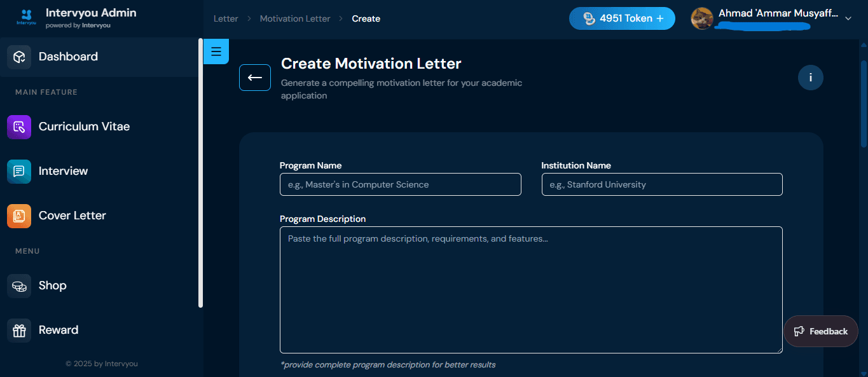Click the MENU section label
868x377 pixels.
pos(27,251)
